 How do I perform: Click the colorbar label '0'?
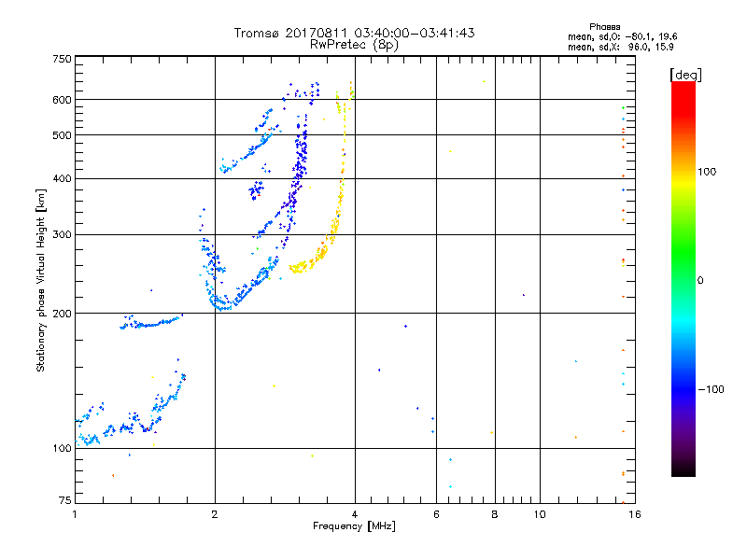click(x=700, y=281)
